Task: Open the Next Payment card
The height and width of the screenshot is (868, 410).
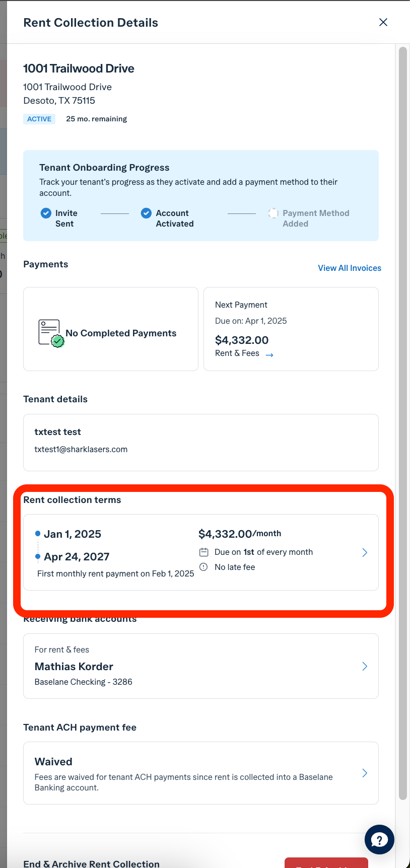Action: point(291,329)
